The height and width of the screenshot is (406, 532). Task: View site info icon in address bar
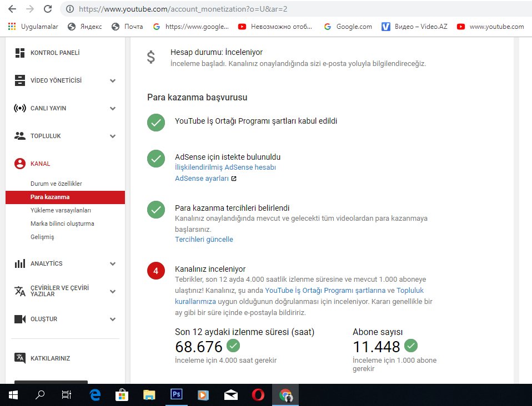click(x=70, y=9)
